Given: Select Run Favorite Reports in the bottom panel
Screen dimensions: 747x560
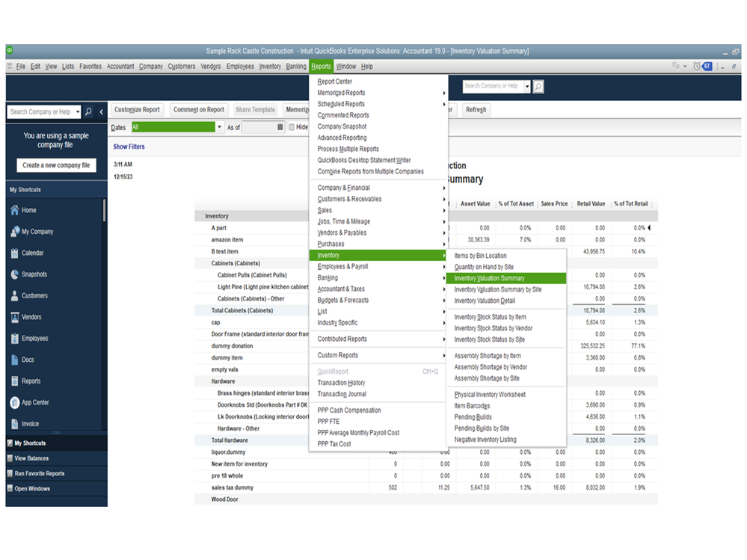Looking at the screenshot, I should [56, 473].
